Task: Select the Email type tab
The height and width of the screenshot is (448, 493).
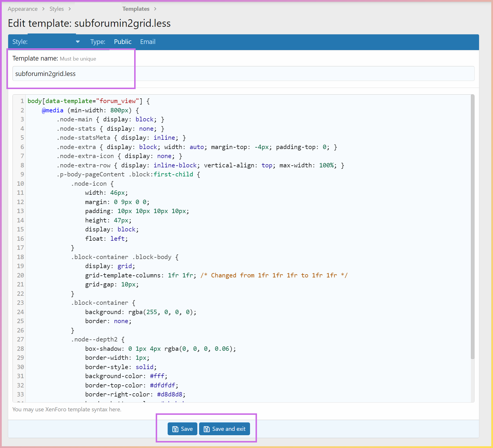Action: (148, 42)
